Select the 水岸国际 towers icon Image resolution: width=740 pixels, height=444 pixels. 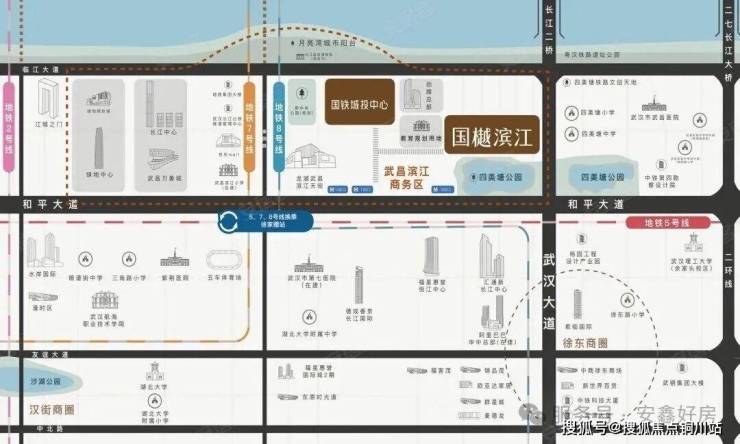pos(43,250)
